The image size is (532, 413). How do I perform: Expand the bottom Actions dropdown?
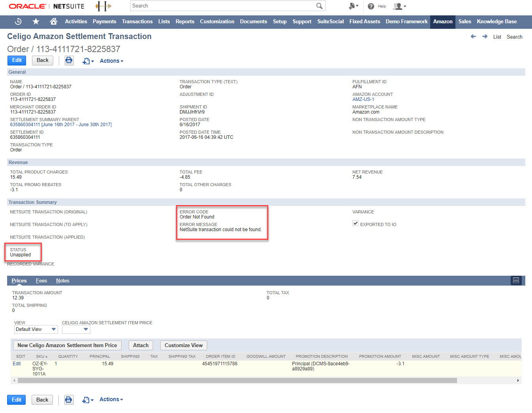point(111,399)
